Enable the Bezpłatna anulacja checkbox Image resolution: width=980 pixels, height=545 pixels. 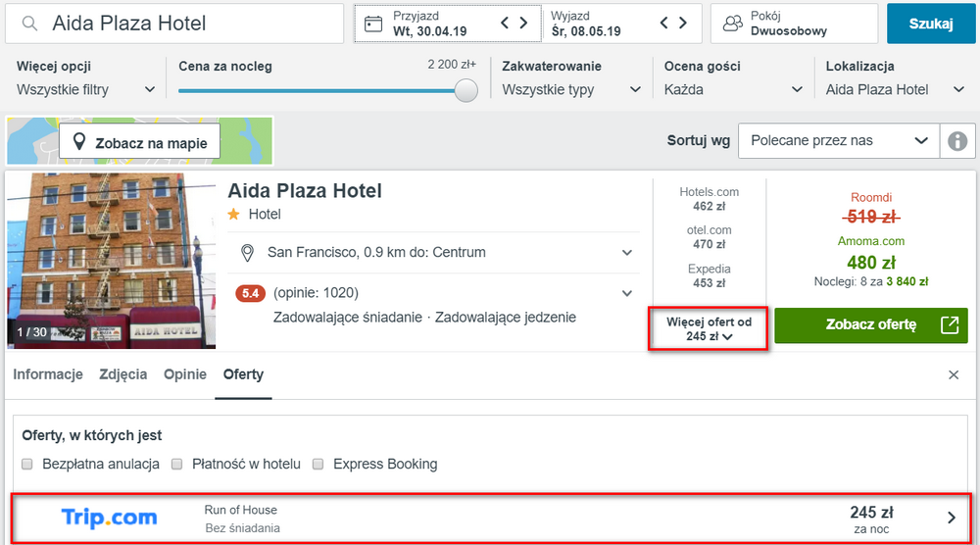tap(26, 464)
